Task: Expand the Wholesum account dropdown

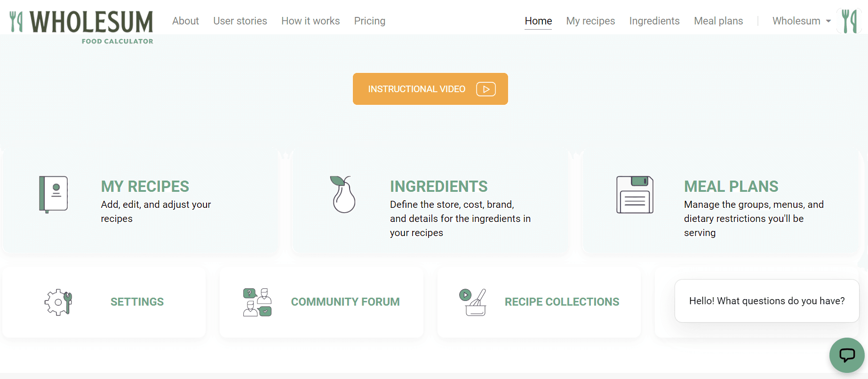Action: (x=801, y=21)
